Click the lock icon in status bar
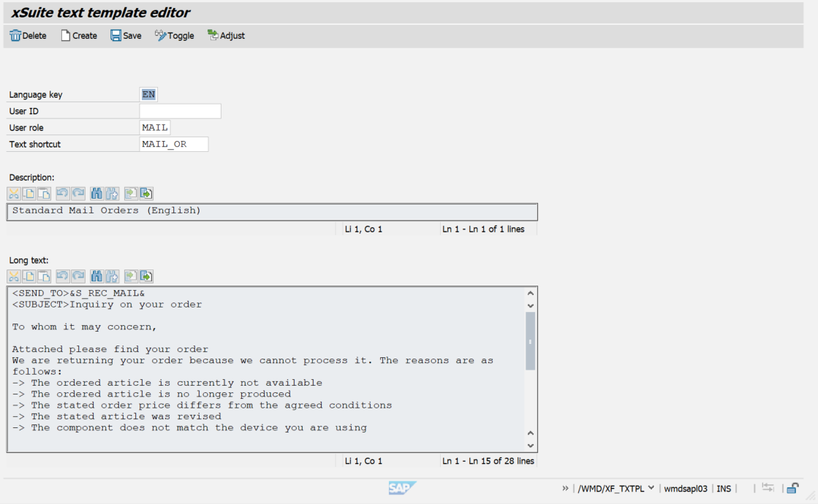This screenshot has height=504, width=818. [792, 488]
